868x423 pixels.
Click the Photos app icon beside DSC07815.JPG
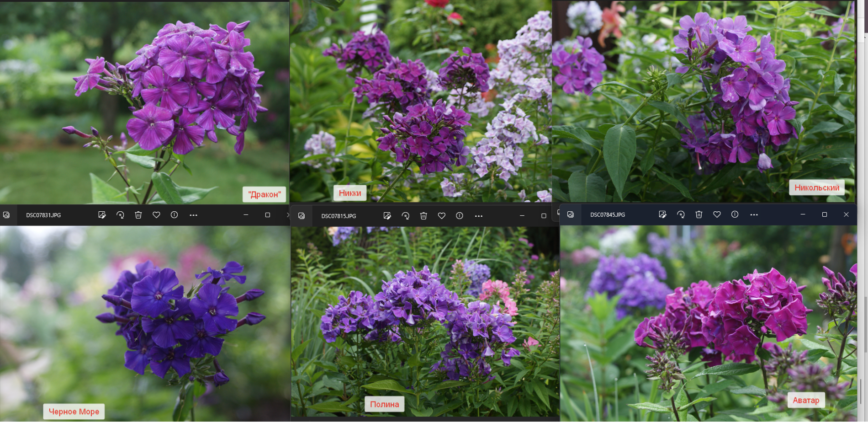pos(302,216)
